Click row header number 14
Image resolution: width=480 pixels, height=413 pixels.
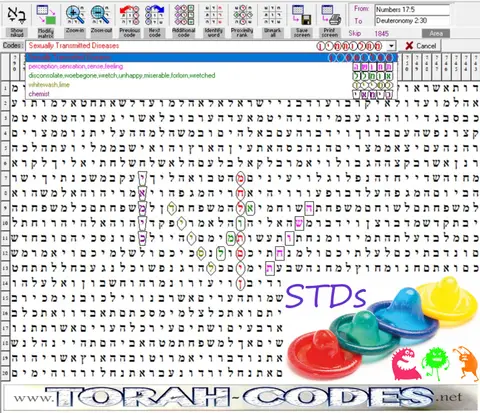tap(5, 283)
